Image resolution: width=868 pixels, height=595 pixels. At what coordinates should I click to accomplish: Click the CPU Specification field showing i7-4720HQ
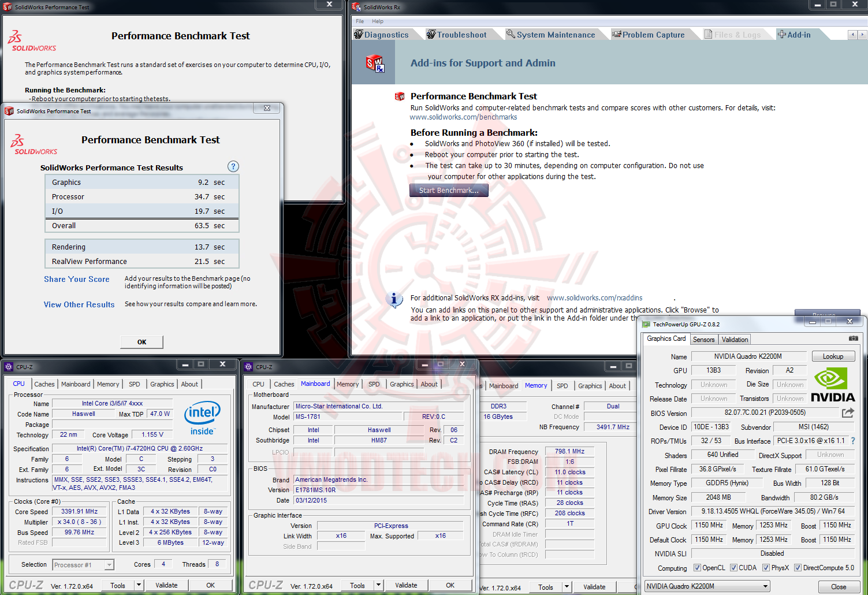click(140, 448)
